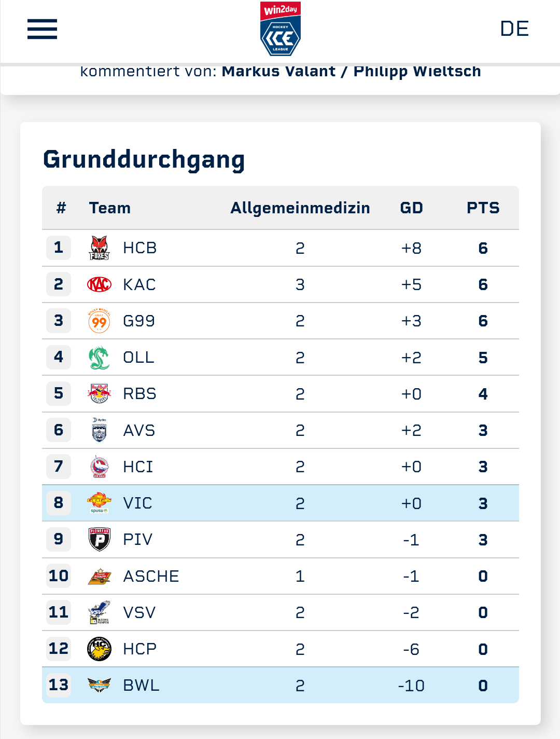Tap the Black Wings BWL logo
Viewport: 560px width, 739px height.
[99, 685]
